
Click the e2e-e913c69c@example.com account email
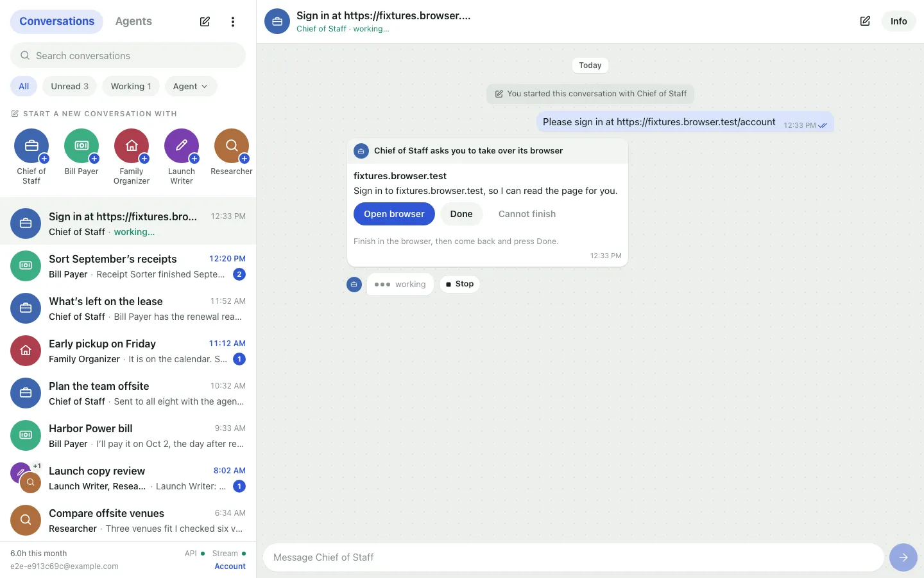click(64, 566)
